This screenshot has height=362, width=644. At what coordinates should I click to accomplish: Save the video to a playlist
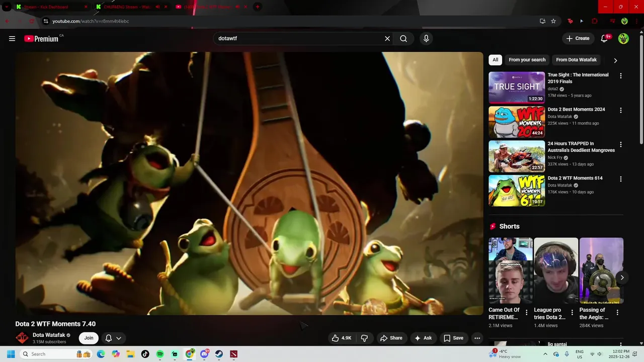pyautogui.click(x=453, y=338)
